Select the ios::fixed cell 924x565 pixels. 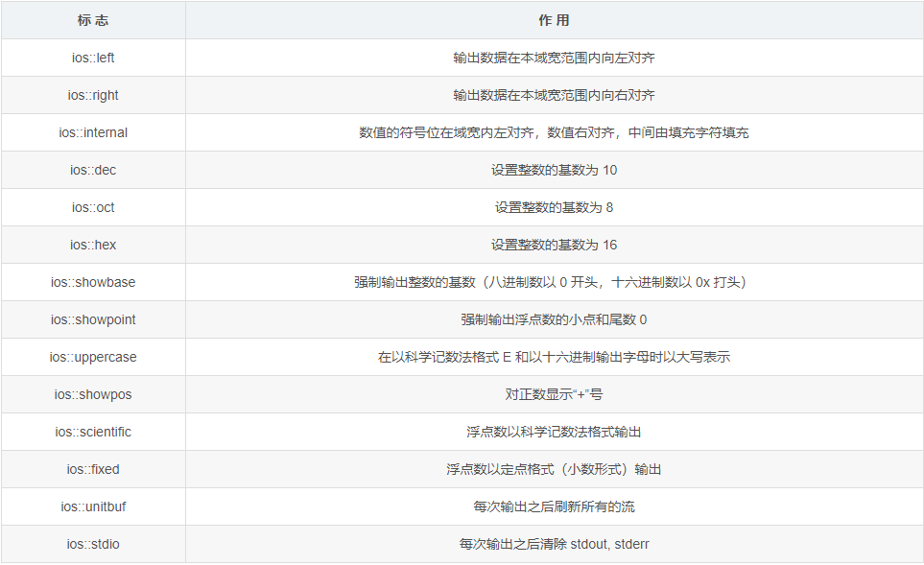93,469
